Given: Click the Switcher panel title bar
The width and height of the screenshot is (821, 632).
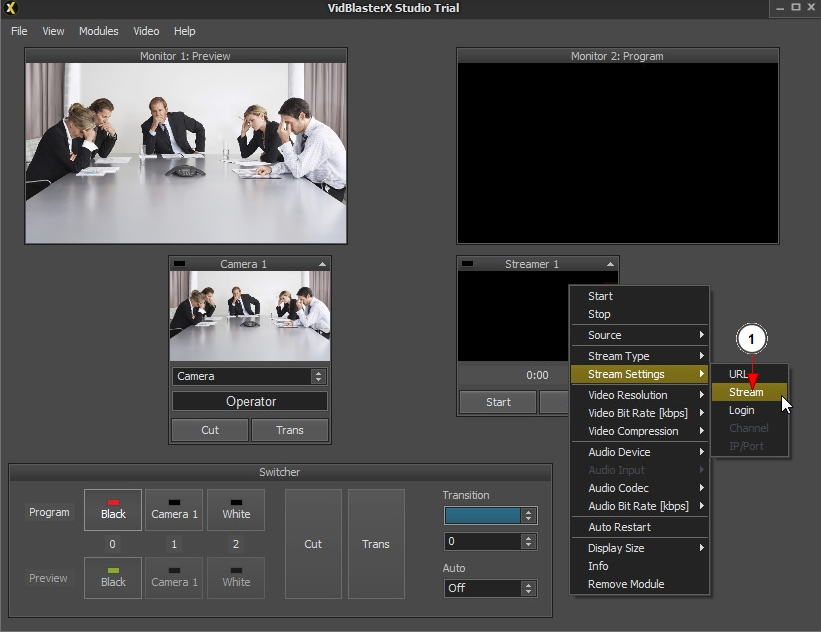Looking at the screenshot, I should pos(280,472).
